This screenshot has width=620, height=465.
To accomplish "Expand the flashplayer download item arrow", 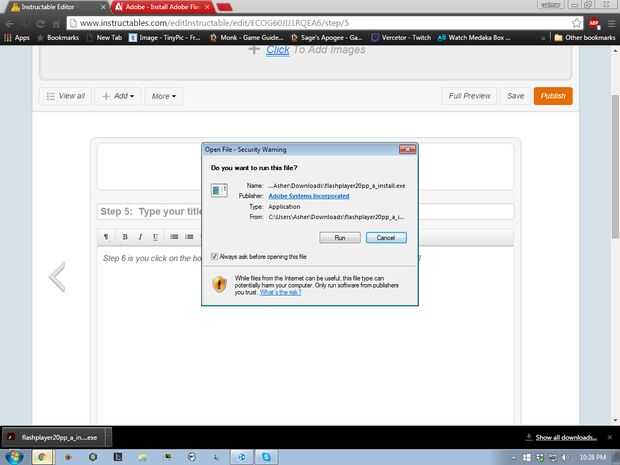I will tap(108, 437).
